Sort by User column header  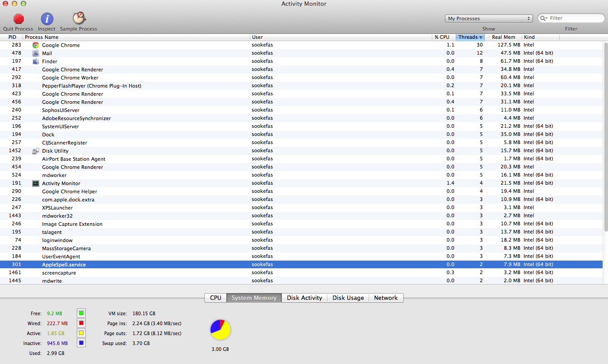(x=341, y=37)
